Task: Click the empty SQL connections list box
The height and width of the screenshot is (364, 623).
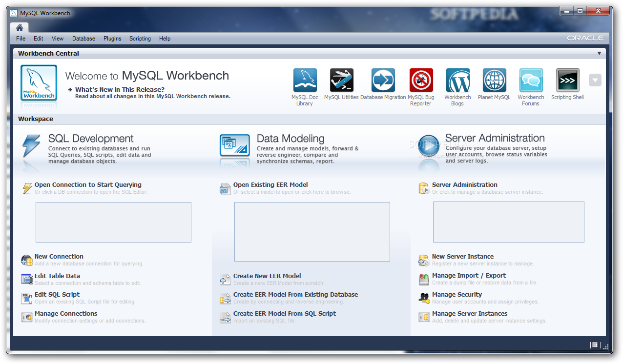Action: coord(113,222)
